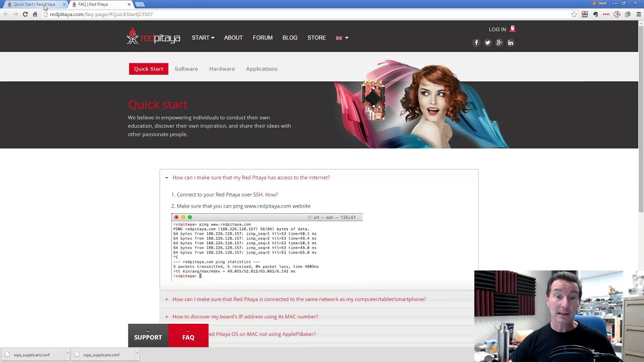Open the START dropdown menu

click(x=203, y=38)
